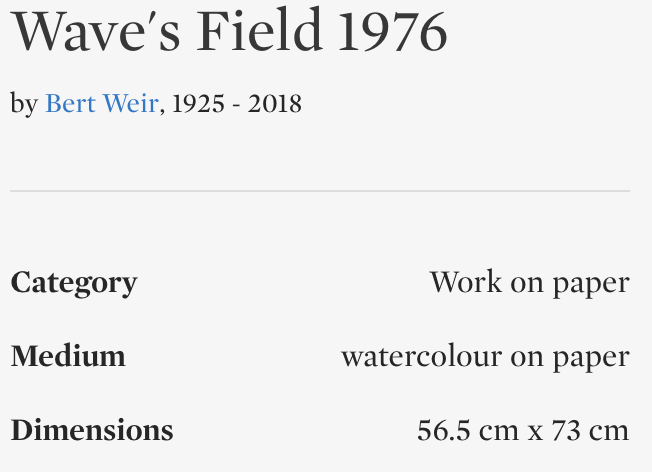Open the Bert Weir artist link
Screen dimensions: 652x472
[101, 103]
